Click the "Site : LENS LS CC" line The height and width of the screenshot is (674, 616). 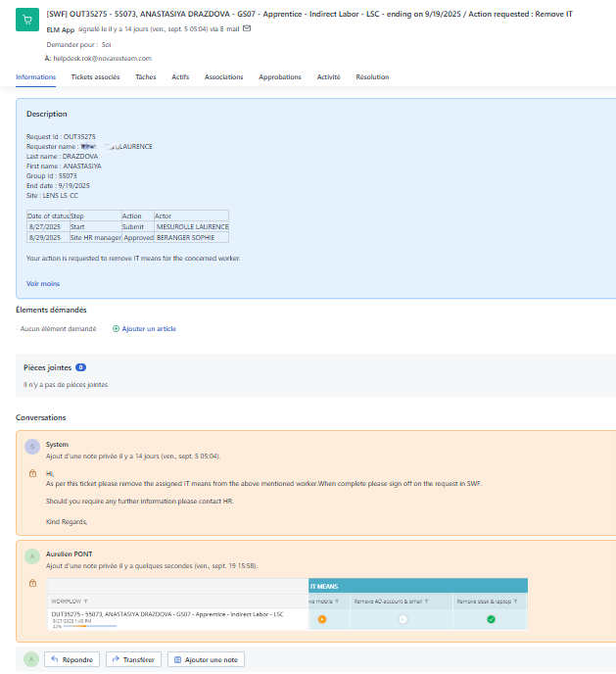pyautogui.click(x=53, y=196)
